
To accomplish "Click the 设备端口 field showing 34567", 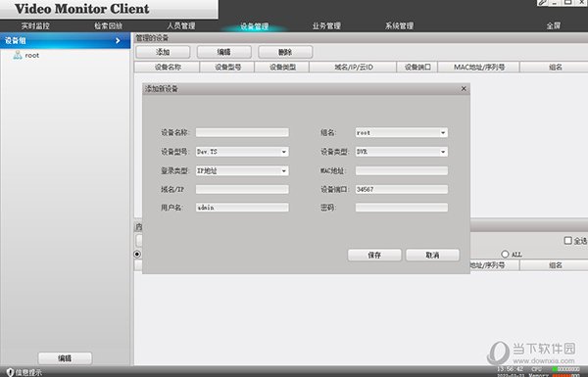I will (401, 189).
